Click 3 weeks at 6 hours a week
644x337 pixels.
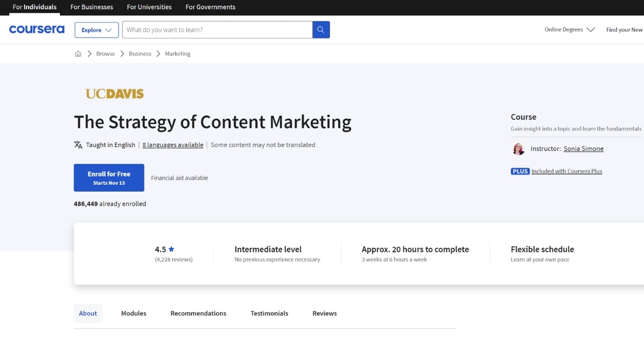click(x=394, y=260)
